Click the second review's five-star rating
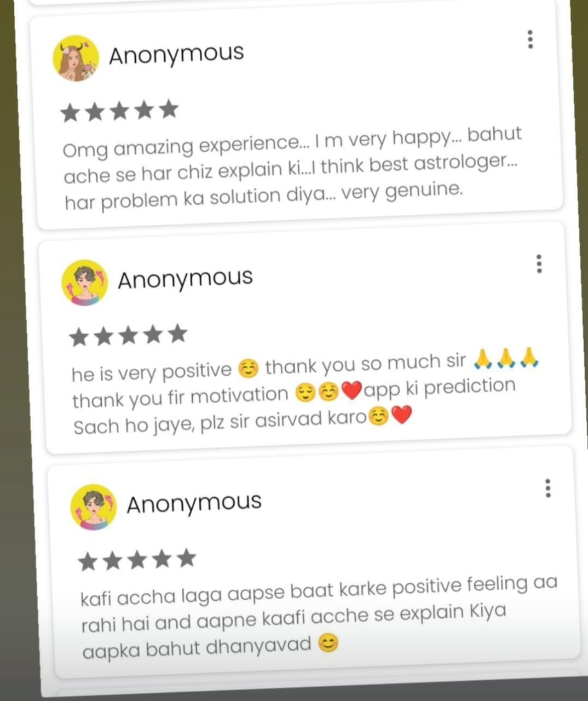Viewport: 588px width, 701px height. click(x=128, y=335)
